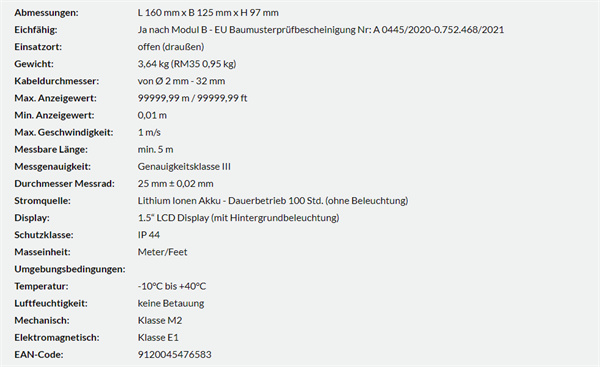
Task: Click the Max. Anzeigewert value 99999,99 m
Action: (163, 98)
